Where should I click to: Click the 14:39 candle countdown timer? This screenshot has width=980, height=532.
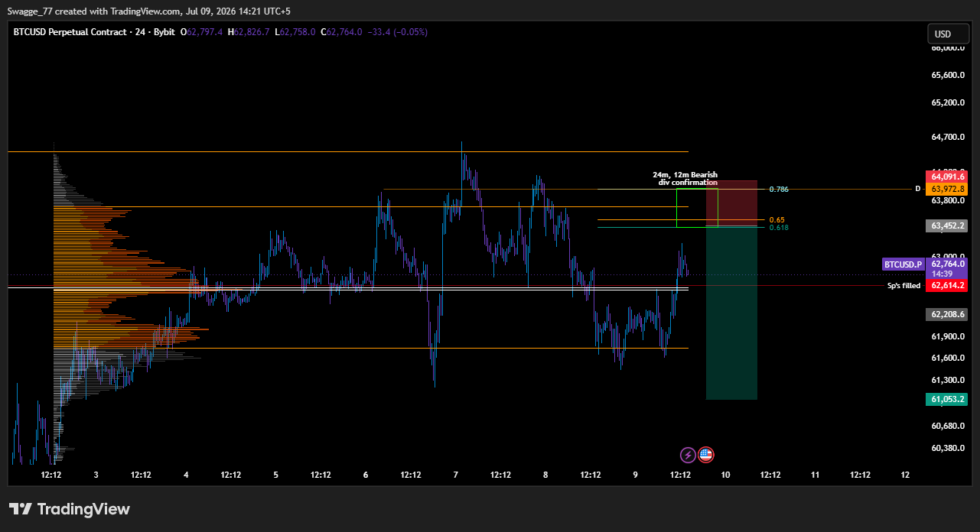point(941,274)
